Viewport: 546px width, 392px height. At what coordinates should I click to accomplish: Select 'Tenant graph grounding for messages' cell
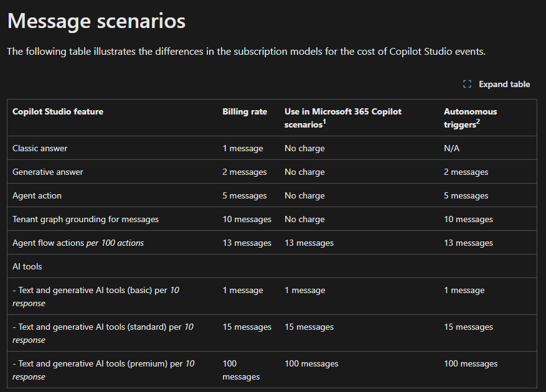coord(86,219)
